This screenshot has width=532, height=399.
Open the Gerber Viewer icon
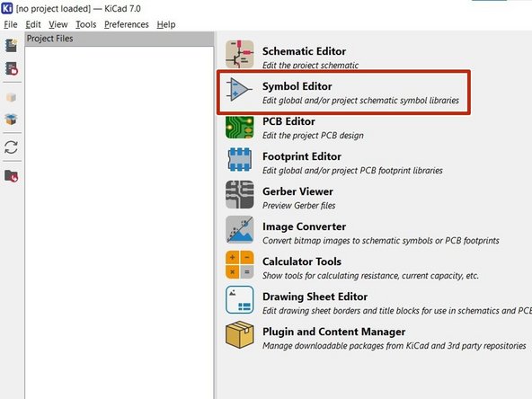click(240, 194)
